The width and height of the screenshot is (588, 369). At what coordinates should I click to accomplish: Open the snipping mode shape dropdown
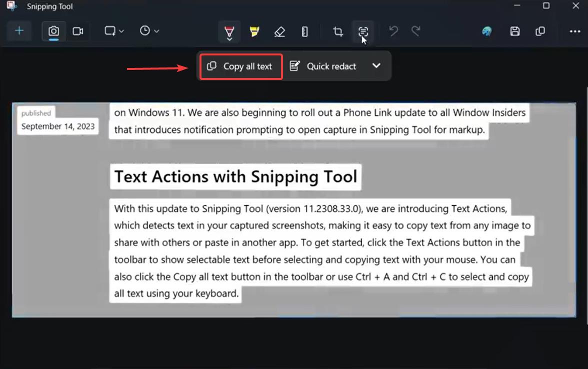114,31
